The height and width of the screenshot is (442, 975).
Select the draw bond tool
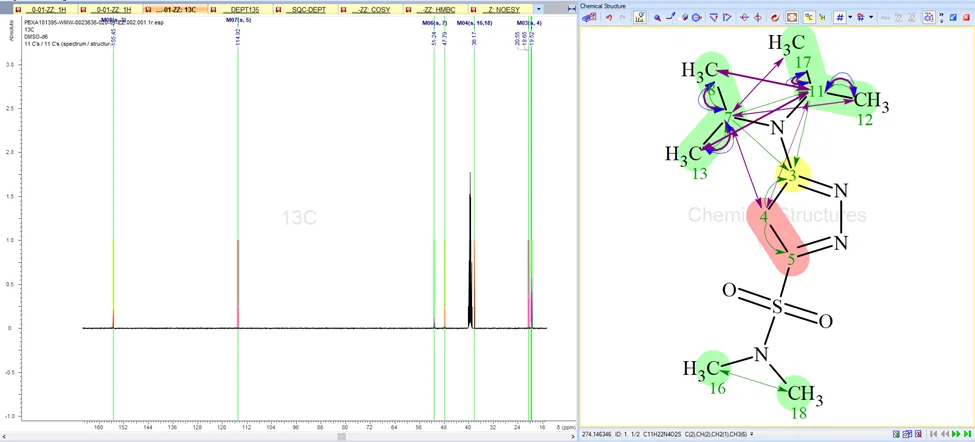pos(670,17)
